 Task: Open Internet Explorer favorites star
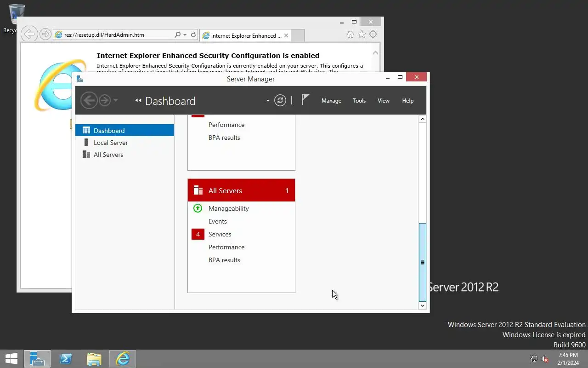(362, 34)
